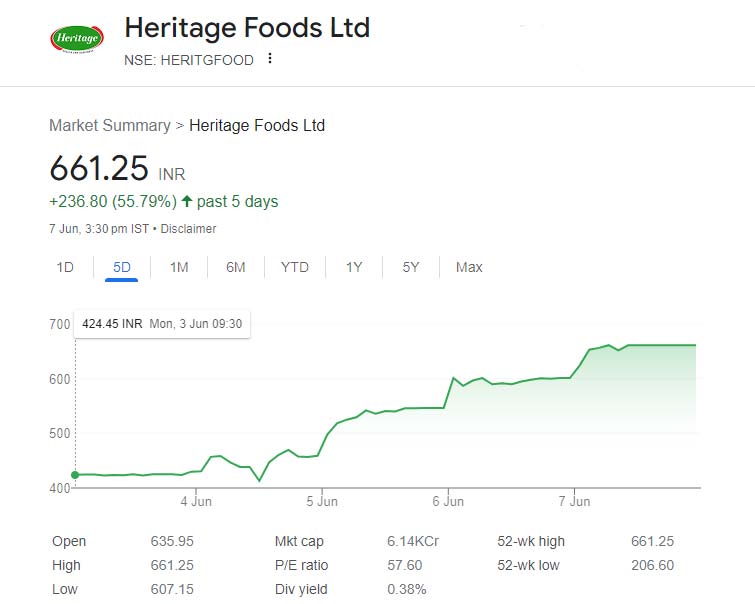Select the 5D time range tab
755x604 pixels.
point(121,267)
